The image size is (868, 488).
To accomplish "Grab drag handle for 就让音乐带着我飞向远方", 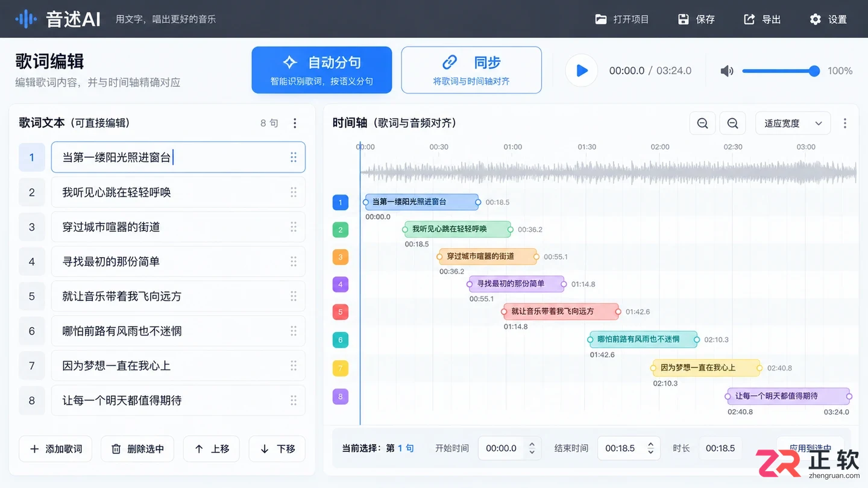I will coord(294,296).
